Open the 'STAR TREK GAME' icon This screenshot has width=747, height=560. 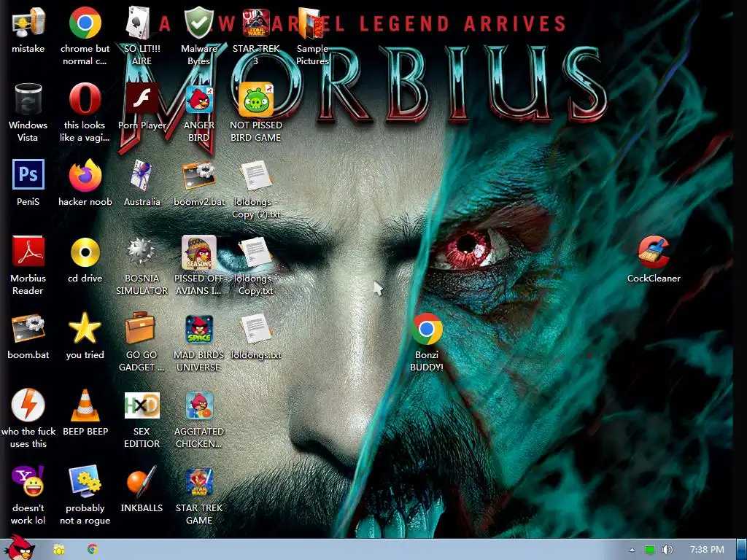click(198, 482)
